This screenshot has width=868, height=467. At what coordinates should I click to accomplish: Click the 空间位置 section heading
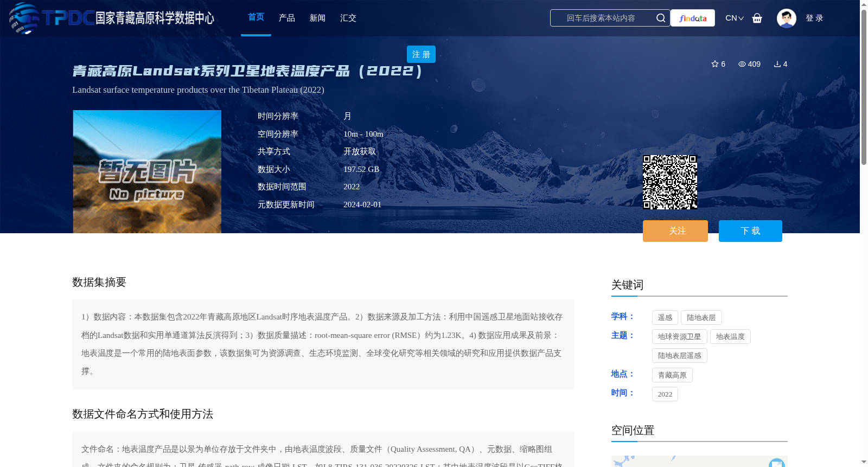click(633, 431)
